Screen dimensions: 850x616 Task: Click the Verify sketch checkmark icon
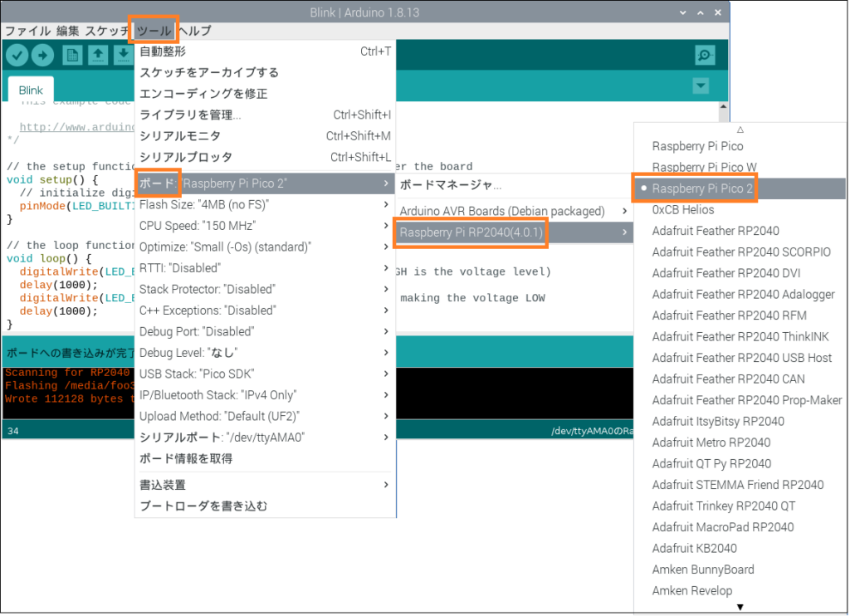[17, 55]
